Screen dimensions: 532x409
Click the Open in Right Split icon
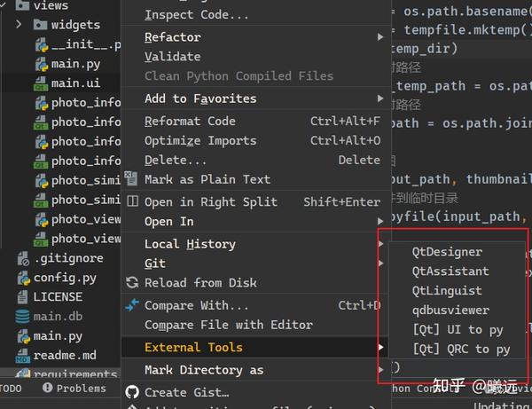click(x=132, y=202)
